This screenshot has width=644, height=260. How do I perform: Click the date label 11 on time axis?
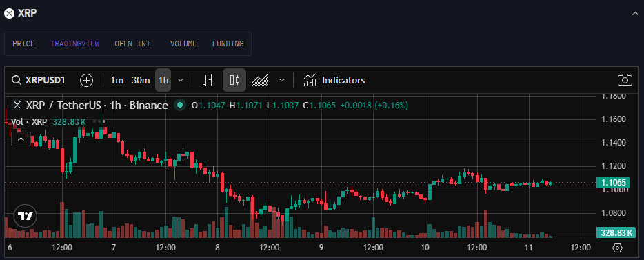(x=529, y=248)
